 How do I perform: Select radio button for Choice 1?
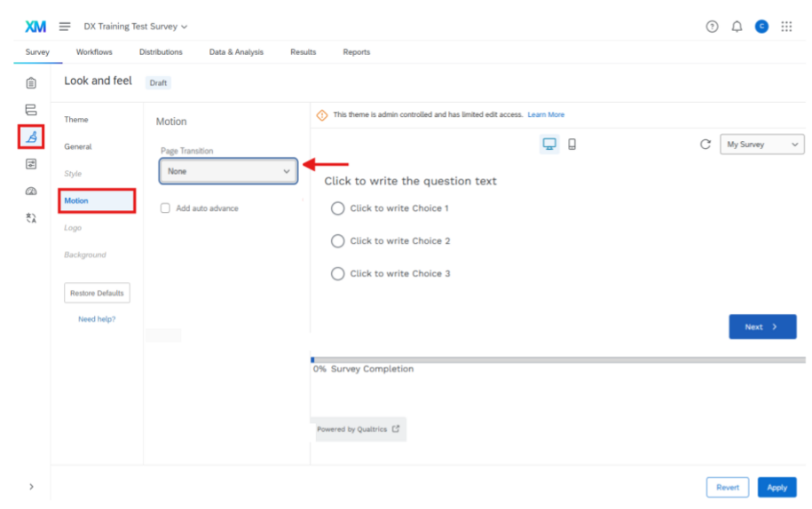pos(337,208)
